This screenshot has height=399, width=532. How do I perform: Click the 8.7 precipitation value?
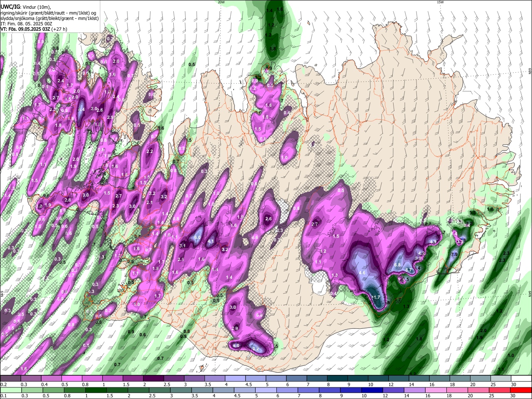(409, 270)
